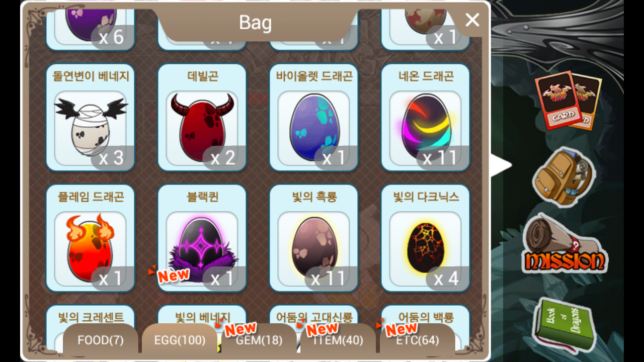The width and height of the screenshot is (644, 362).
Task: Open the Card collection icon
Action: (x=568, y=100)
